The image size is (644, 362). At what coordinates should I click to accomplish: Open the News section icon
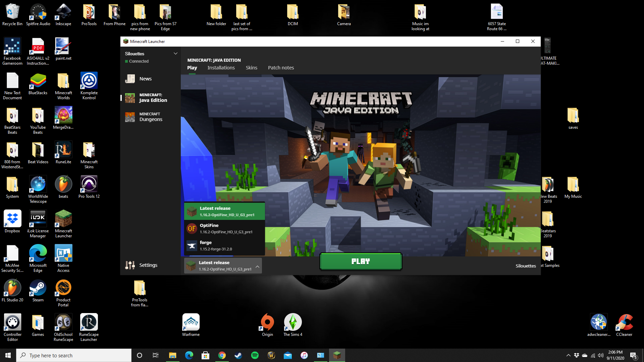130,79
